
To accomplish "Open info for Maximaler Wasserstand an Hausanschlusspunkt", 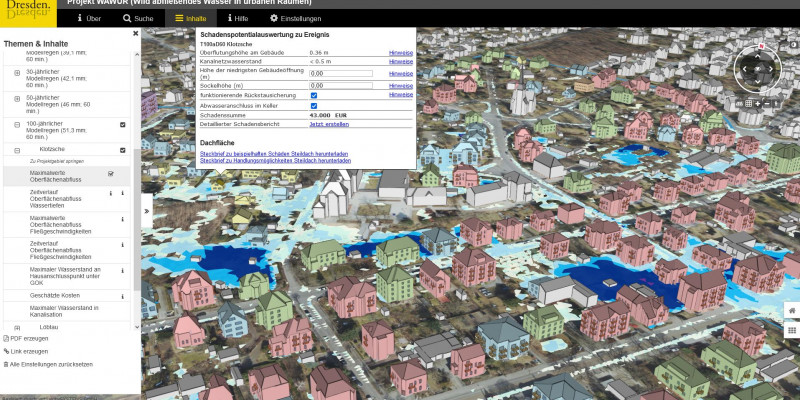I will click(122, 270).
